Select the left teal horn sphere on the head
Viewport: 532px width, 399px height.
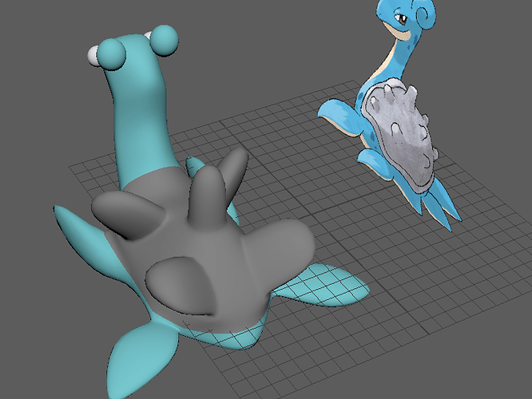click(112, 54)
